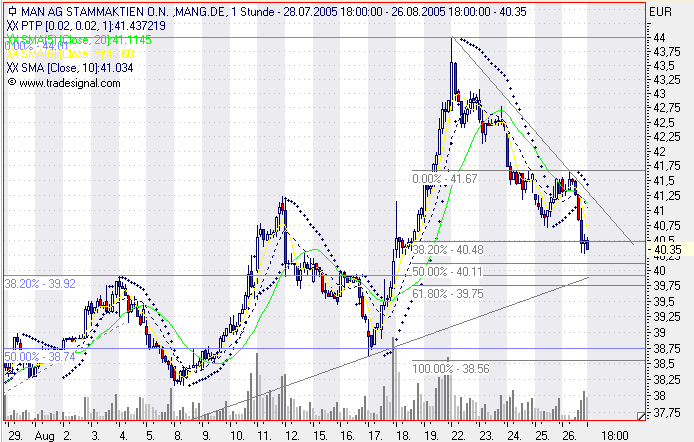Click the 61.80% - 39.75 Fibonacci label

[x=448, y=293]
